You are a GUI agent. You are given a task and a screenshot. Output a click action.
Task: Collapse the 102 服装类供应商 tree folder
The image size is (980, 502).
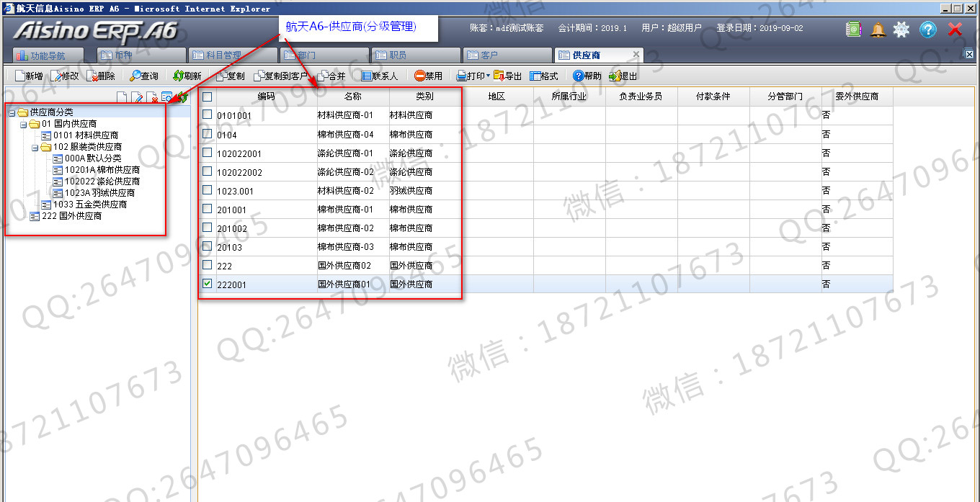pyautogui.click(x=35, y=147)
